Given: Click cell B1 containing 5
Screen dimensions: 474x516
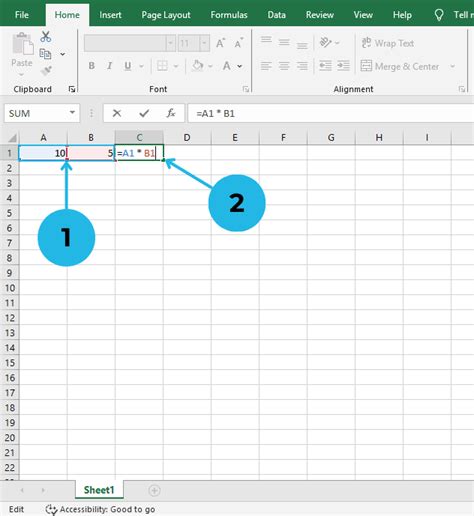Looking at the screenshot, I should [x=91, y=153].
